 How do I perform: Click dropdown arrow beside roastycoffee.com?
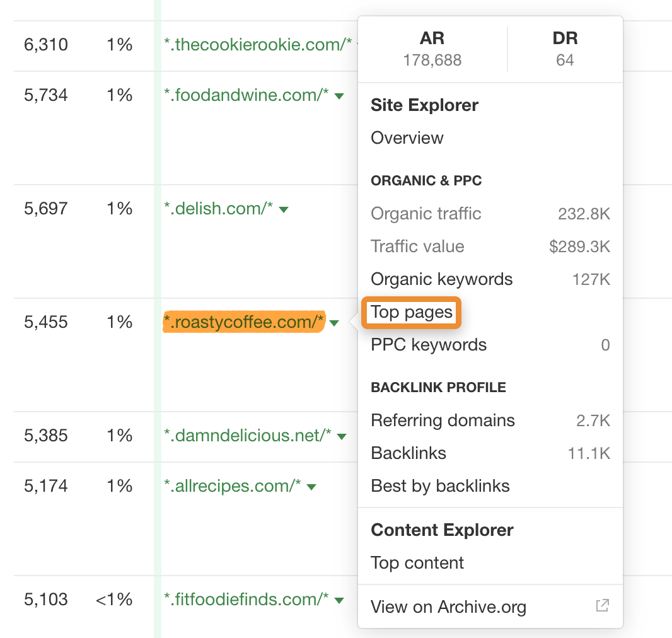pyautogui.click(x=334, y=323)
